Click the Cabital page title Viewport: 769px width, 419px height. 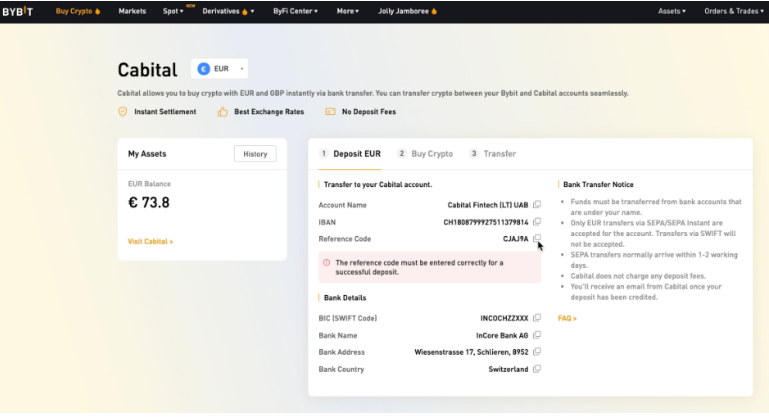147,70
